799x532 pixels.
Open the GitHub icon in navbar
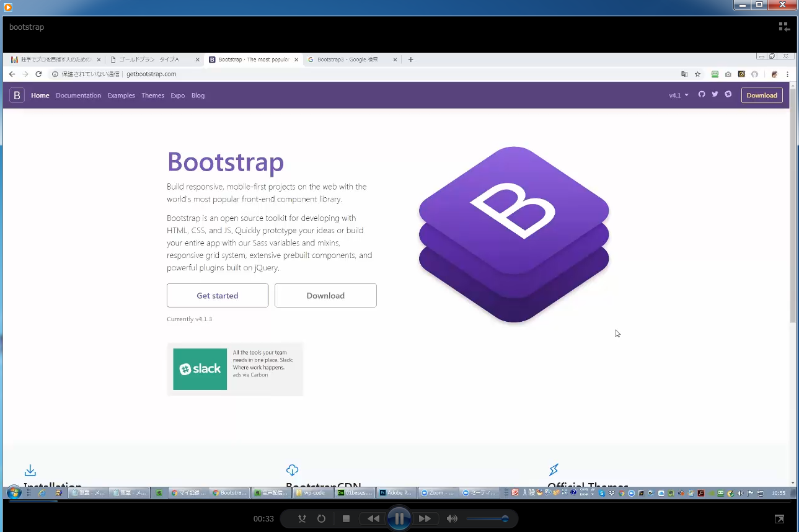[x=702, y=95]
